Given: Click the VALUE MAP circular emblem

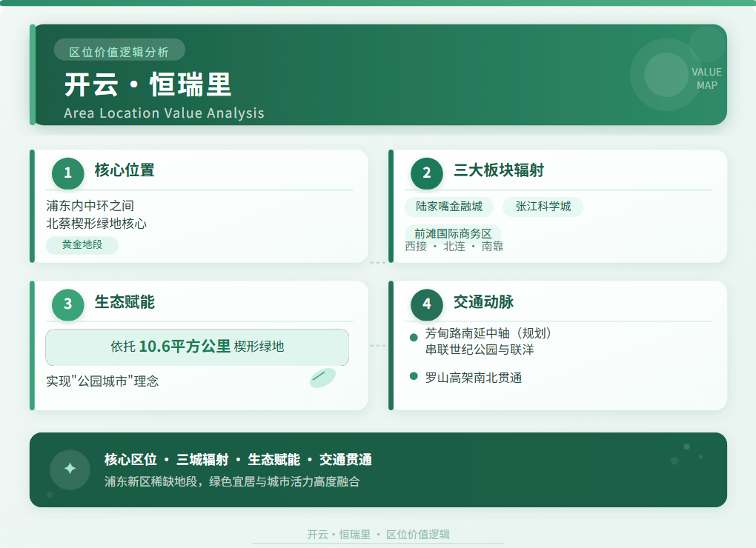Looking at the screenshot, I should (665, 73).
